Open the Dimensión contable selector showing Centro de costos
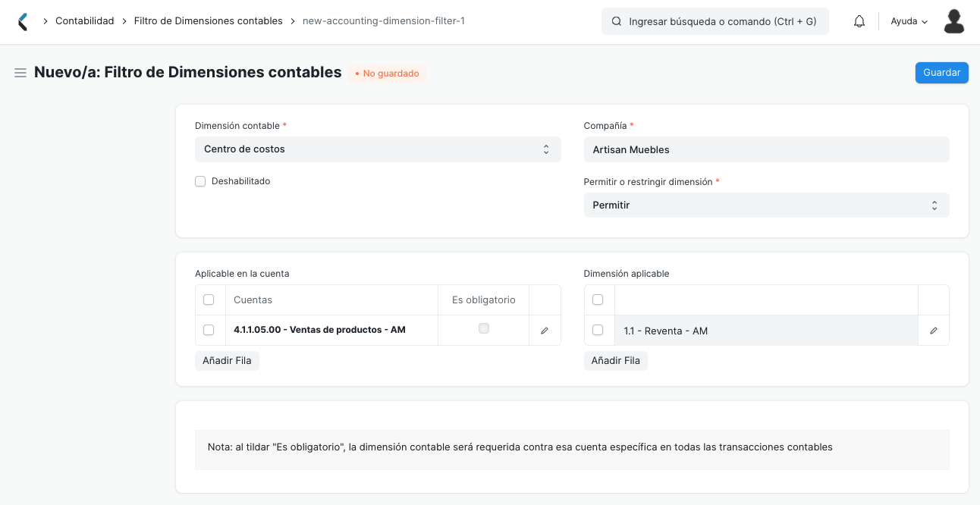The width and height of the screenshot is (980, 505). [x=378, y=149]
